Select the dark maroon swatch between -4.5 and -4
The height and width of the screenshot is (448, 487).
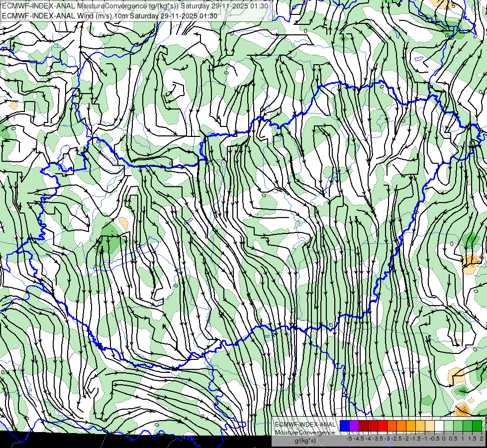click(x=364, y=426)
